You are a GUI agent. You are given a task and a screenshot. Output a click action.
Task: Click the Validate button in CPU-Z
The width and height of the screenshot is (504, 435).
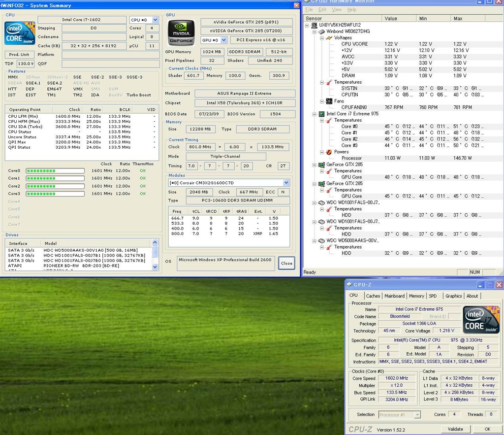[x=455, y=429]
